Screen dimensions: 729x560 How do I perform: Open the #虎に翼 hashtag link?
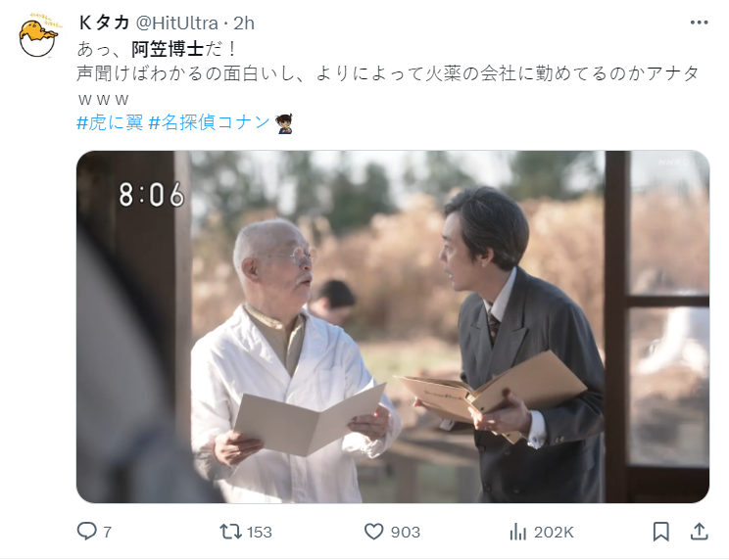(x=110, y=122)
